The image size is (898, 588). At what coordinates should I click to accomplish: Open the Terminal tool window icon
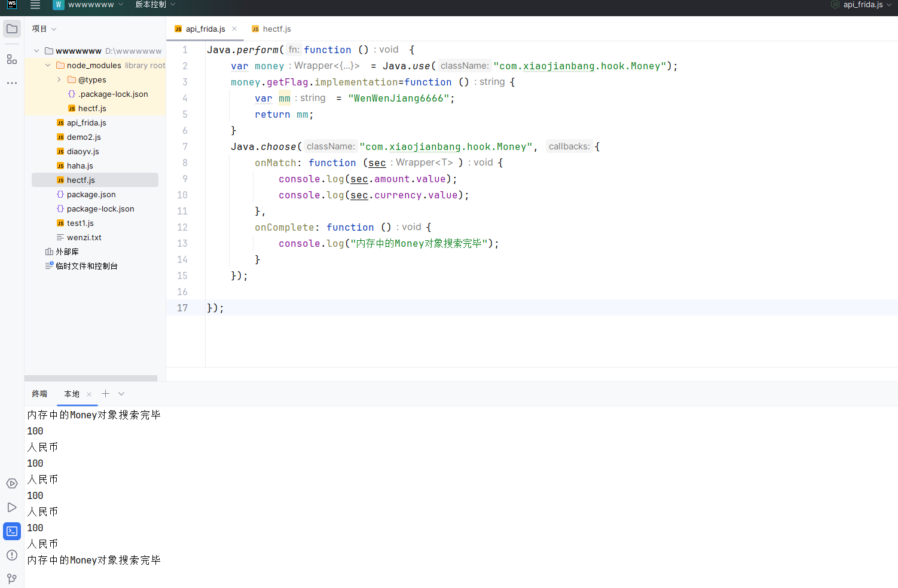(x=12, y=531)
